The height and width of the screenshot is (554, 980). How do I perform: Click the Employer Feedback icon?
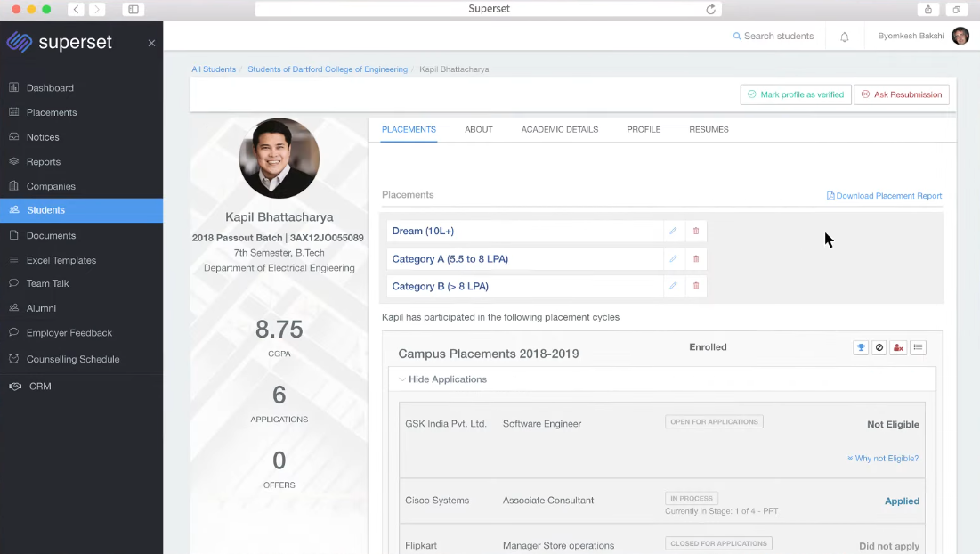[13, 332]
